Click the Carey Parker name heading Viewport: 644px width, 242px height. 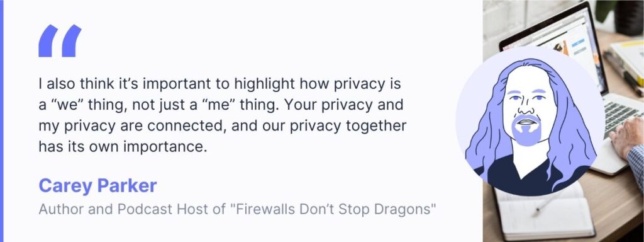point(97,186)
